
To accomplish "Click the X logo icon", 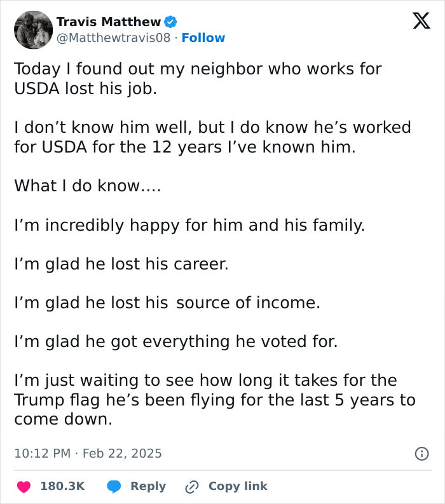I will 416,22.
